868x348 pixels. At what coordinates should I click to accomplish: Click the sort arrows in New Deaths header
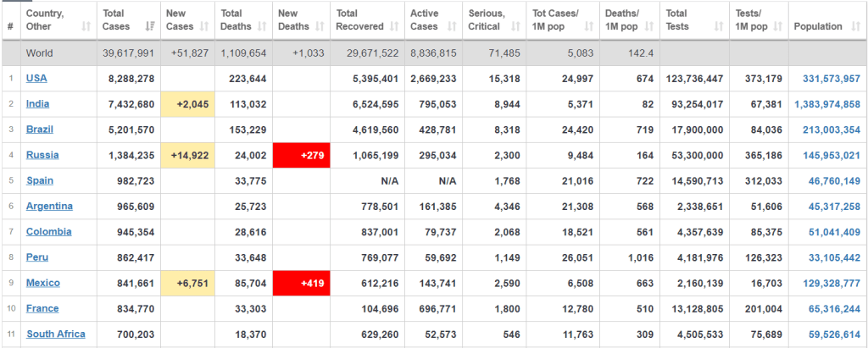[x=321, y=27]
